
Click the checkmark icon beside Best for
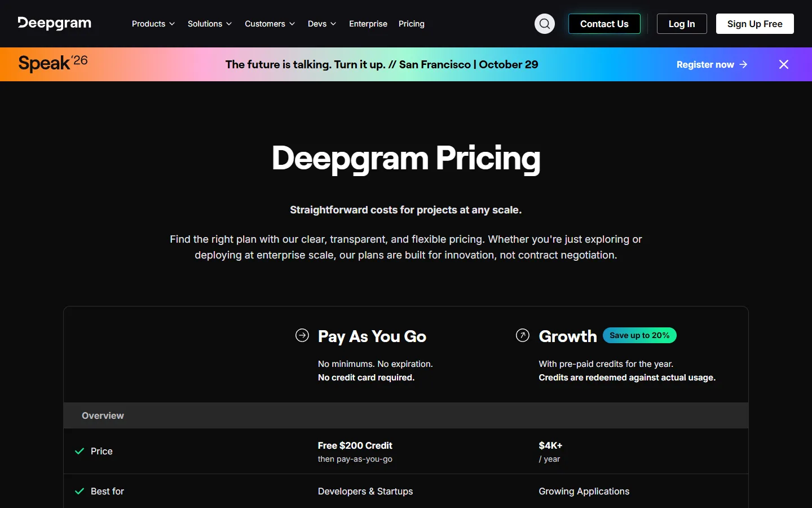pos(80,492)
